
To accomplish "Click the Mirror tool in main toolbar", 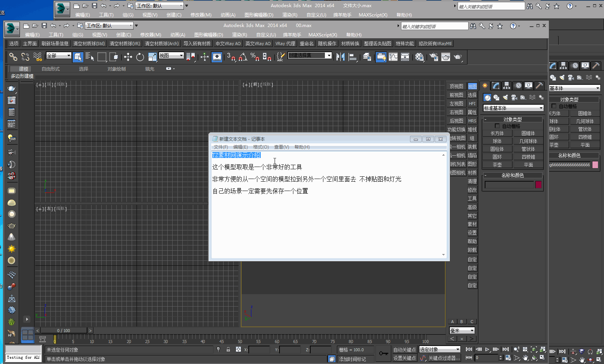I will click(x=340, y=57).
